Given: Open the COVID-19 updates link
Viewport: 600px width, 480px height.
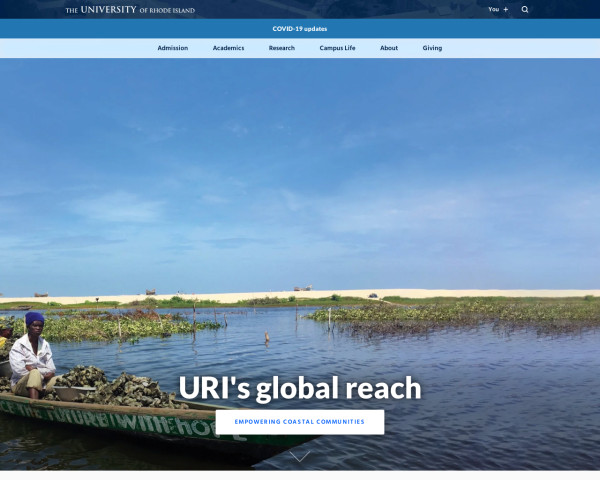Looking at the screenshot, I should click(300, 28).
